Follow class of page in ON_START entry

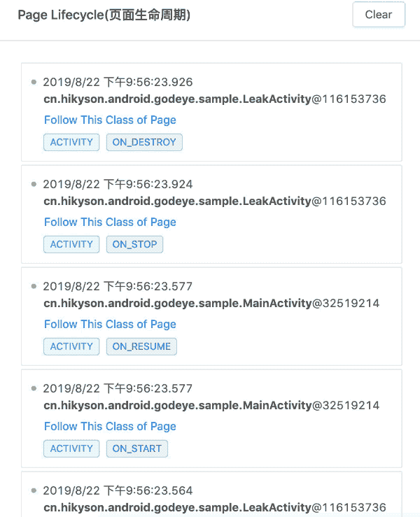tap(110, 427)
